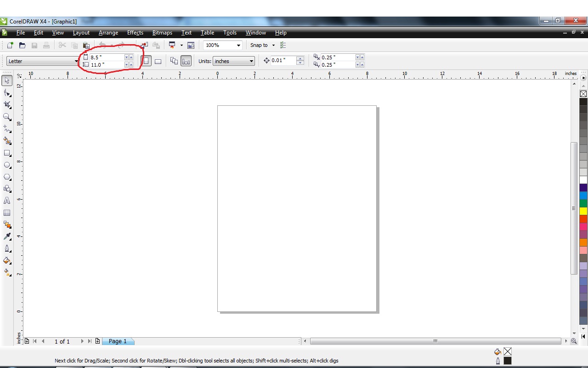Select the Crop tool
Viewport: 588px width, 368px height.
[7, 105]
